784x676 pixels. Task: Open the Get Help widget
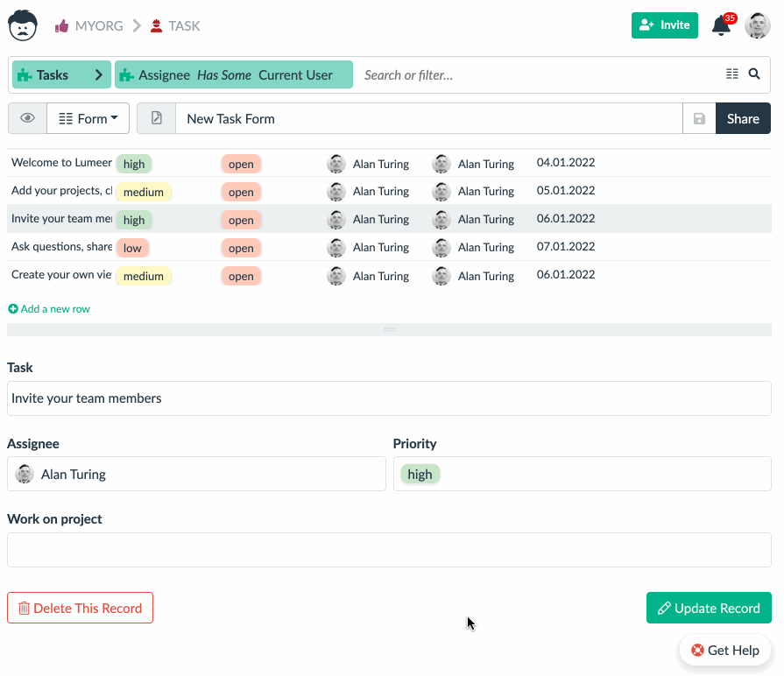coord(725,650)
